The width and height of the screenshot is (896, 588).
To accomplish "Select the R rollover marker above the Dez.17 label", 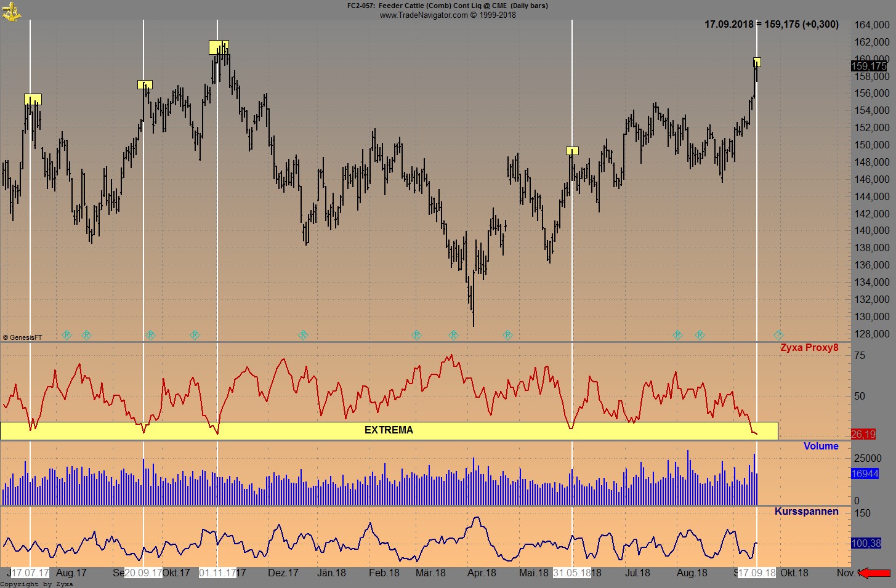I will [303, 335].
